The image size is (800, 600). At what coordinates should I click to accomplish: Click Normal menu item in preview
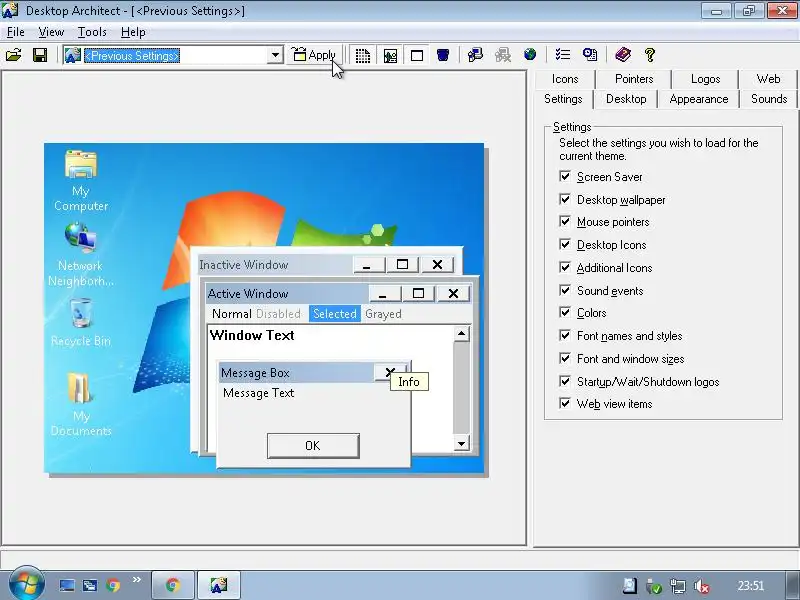click(x=232, y=314)
